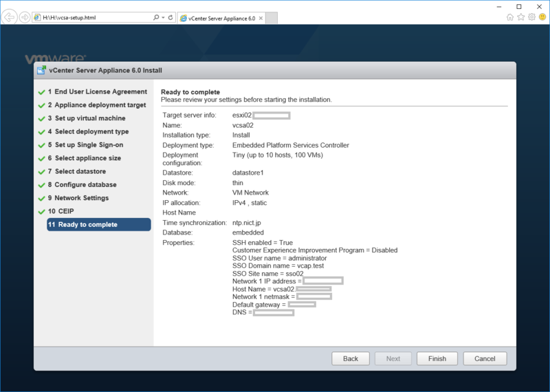Click the disabled Next button
550x392 pixels.
click(x=393, y=359)
